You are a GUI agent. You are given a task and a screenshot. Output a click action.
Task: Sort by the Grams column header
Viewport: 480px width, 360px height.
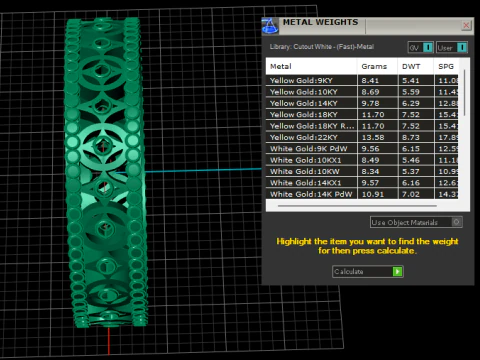[377, 66]
